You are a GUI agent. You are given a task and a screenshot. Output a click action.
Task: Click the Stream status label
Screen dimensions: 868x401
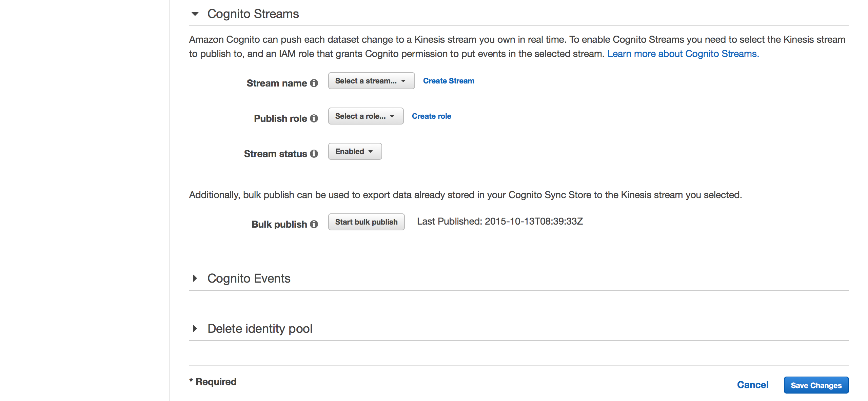[275, 154]
